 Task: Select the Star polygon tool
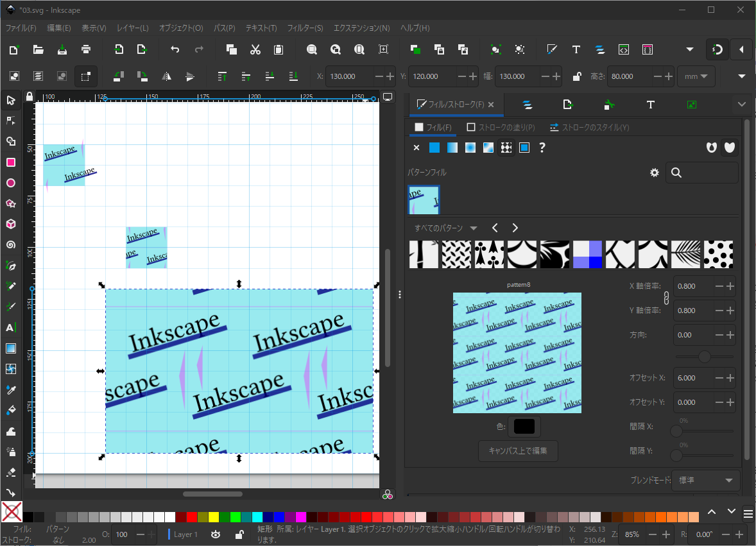click(x=11, y=203)
